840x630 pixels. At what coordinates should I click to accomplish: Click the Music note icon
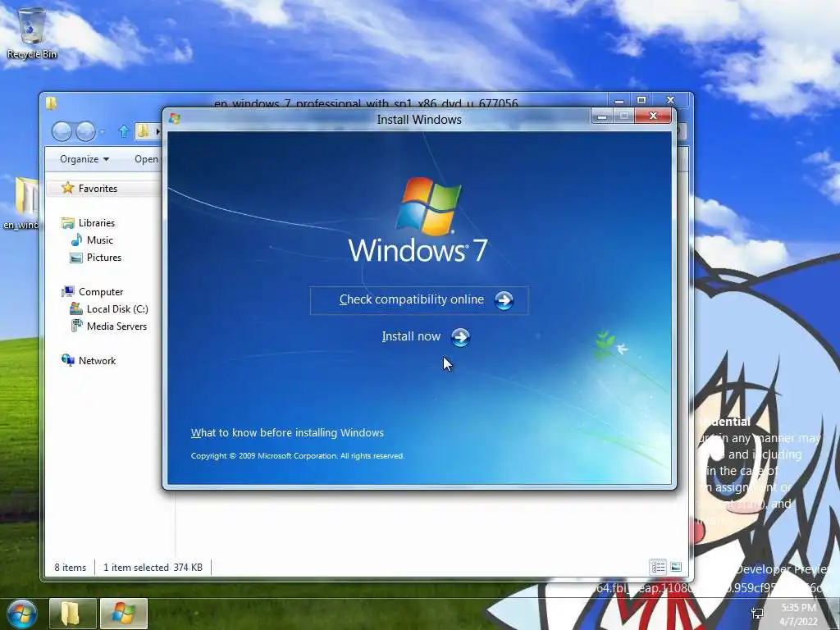[76, 240]
